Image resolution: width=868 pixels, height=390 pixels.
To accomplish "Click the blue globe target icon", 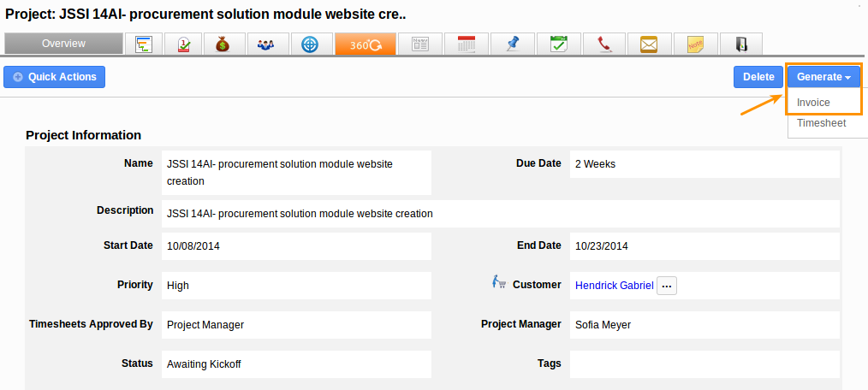I will click(312, 44).
